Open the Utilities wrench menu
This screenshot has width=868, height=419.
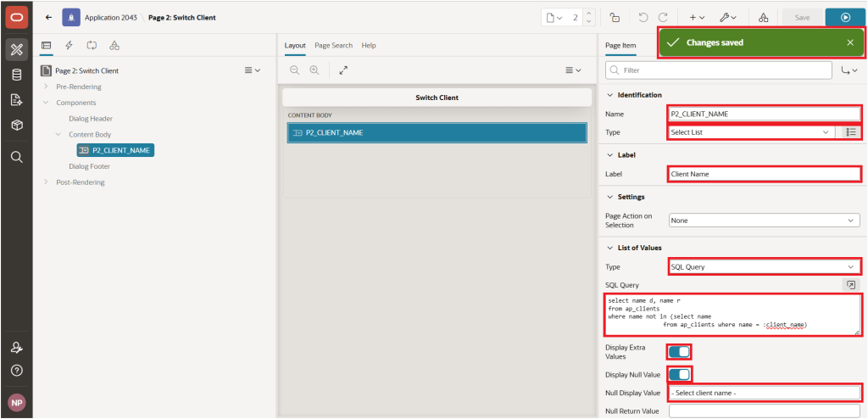[728, 18]
